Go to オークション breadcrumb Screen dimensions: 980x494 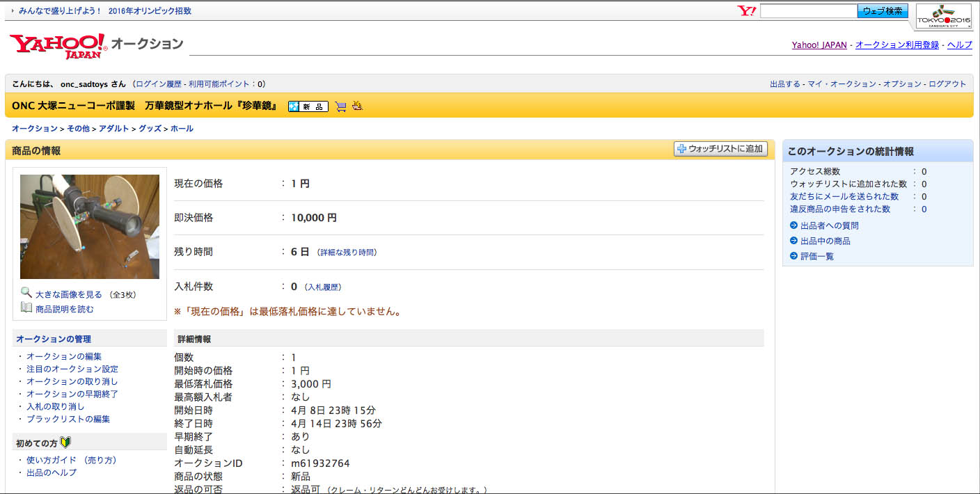pos(35,129)
